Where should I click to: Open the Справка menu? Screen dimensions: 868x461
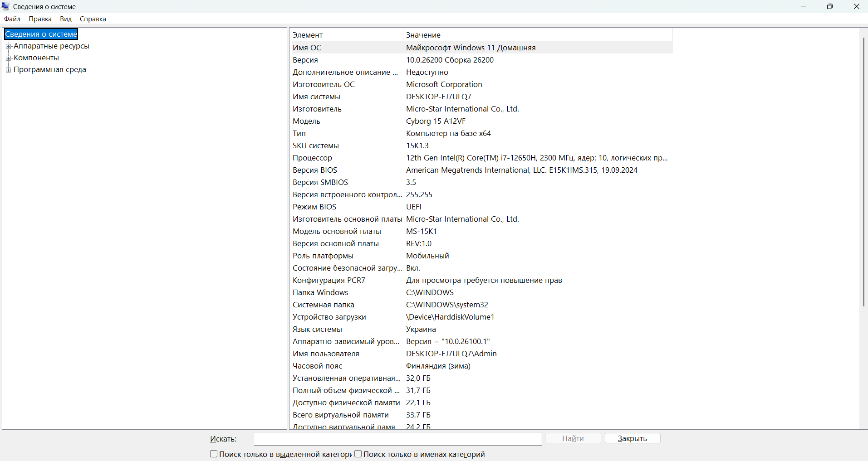pyautogui.click(x=93, y=19)
